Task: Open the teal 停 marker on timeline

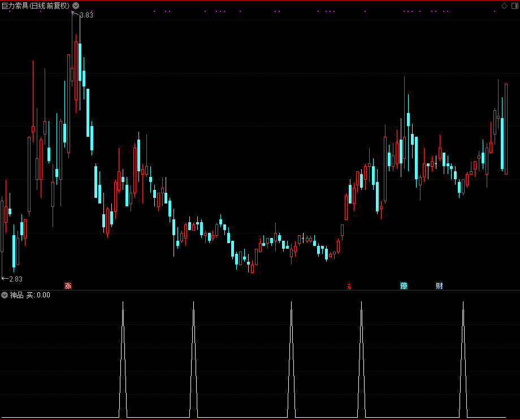Action: pyautogui.click(x=404, y=285)
